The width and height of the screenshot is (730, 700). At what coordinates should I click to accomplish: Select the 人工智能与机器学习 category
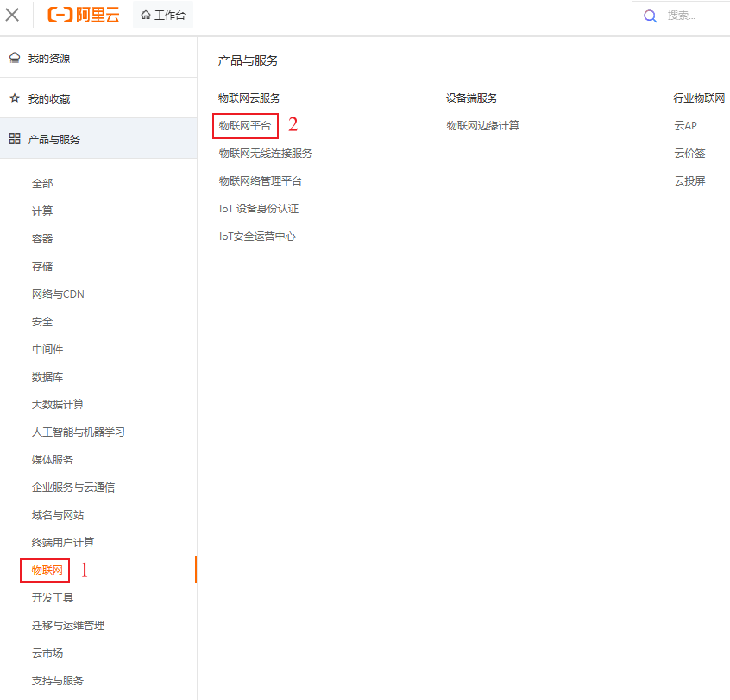pos(78,432)
